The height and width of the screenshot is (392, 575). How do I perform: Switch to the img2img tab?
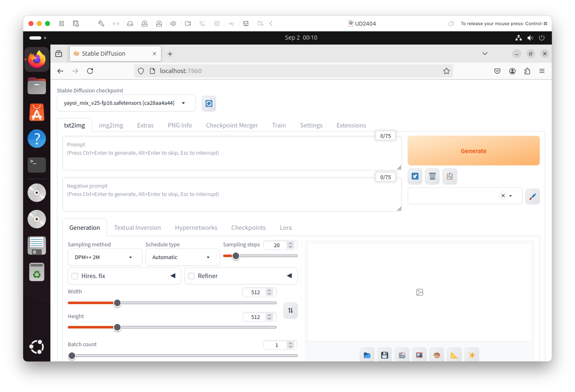click(x=111, y=125)
